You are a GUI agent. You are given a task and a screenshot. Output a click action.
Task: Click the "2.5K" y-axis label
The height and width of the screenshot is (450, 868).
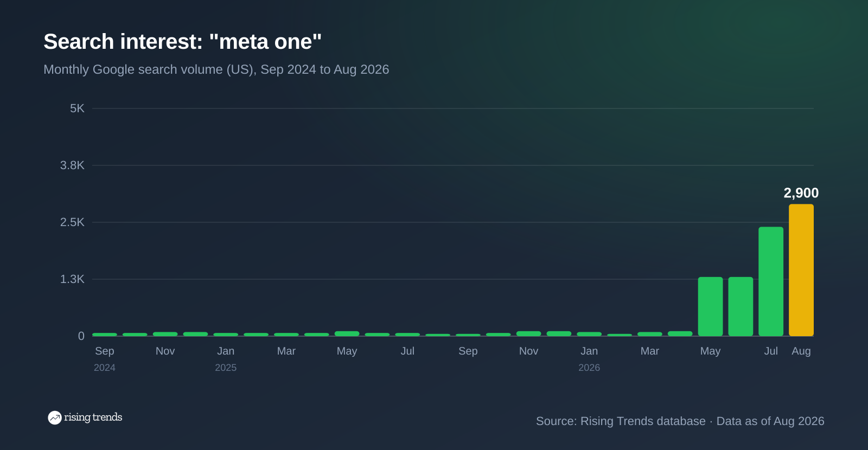72,222
